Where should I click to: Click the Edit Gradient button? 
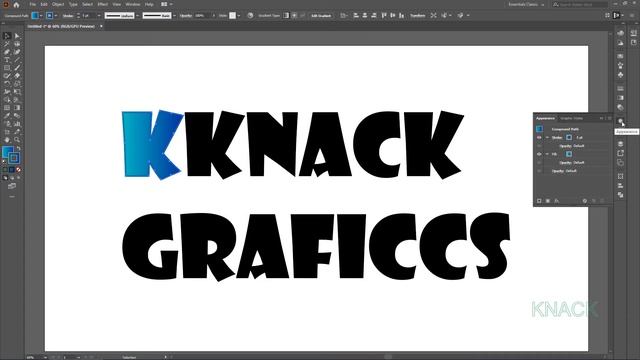pyautogui.click(x=321, y=16)
